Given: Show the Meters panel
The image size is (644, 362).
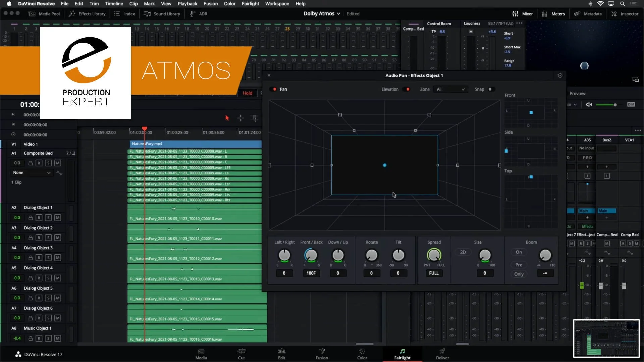Looking at the screenshot, I should pos(553,14).
